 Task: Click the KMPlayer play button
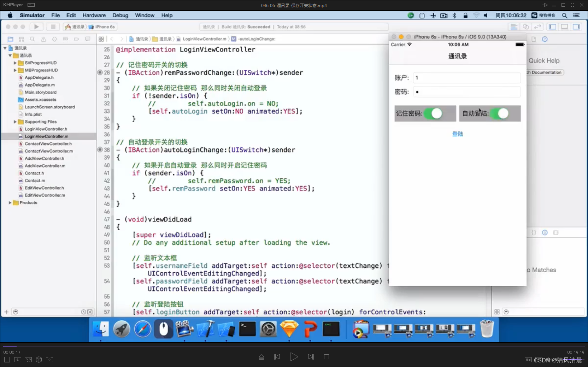click(x=294, y=357)
